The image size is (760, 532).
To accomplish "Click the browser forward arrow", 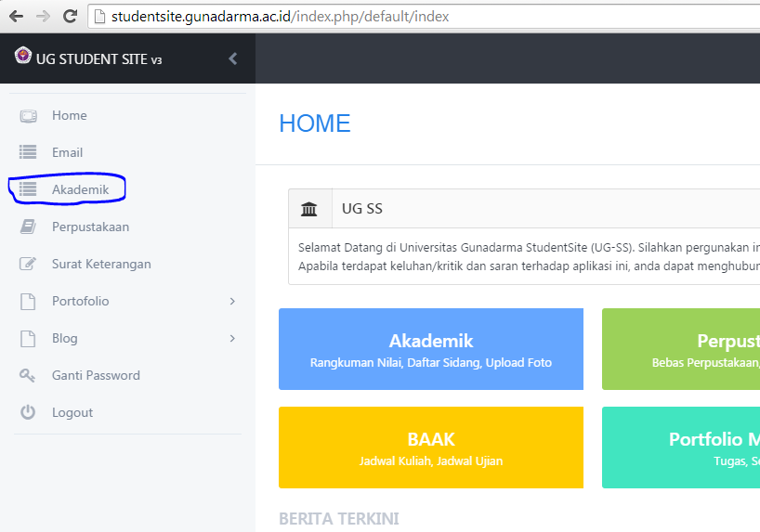I will [43, 17].
